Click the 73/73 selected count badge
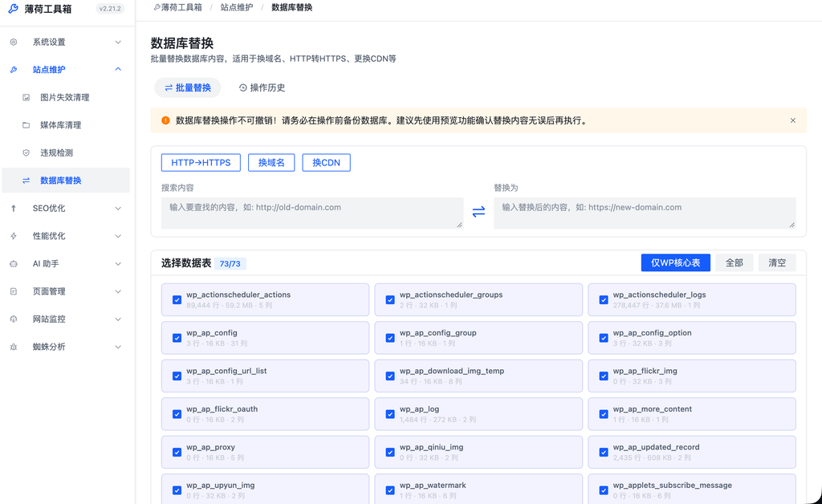This screenshot has height=504, width=822. click(230, 263)
